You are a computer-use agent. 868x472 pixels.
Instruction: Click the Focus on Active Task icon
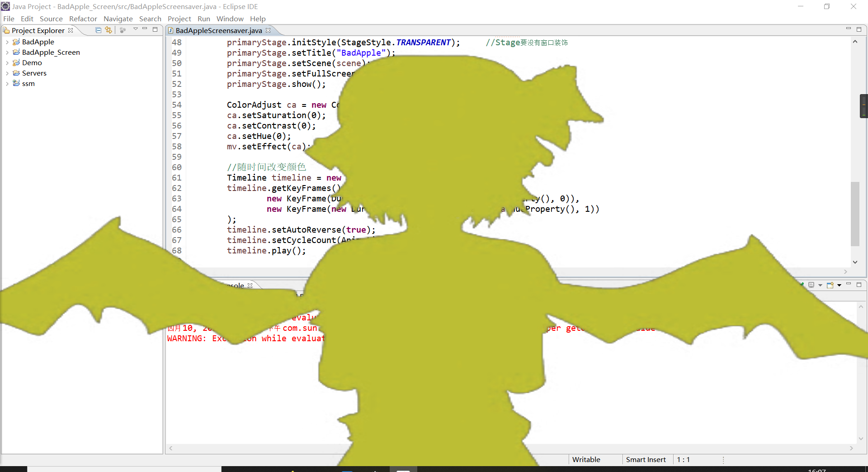point(123,30)
